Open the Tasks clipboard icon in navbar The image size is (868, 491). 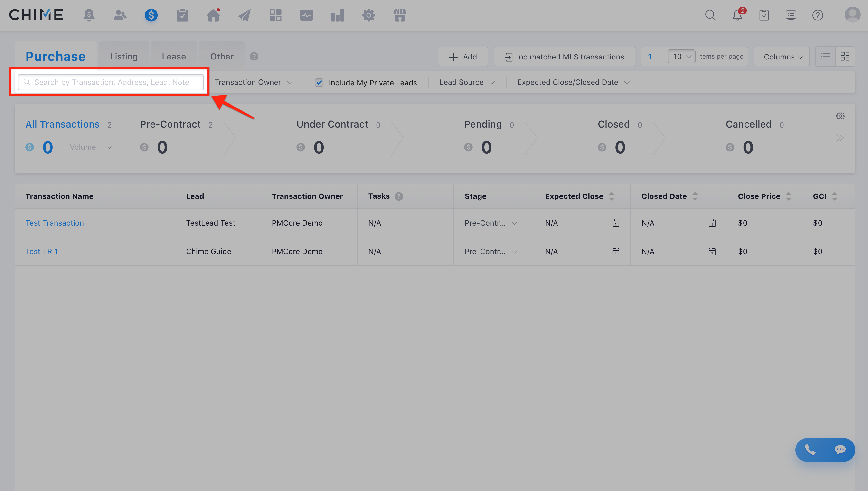point(182,15)
